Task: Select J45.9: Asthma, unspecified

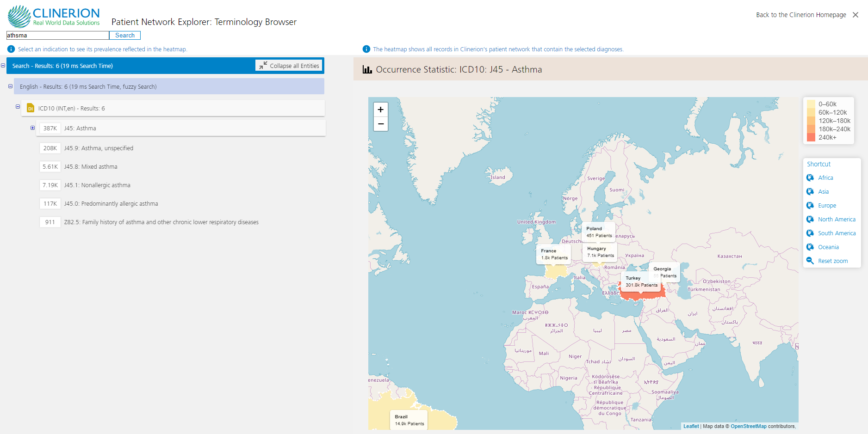Action: coord(99,148)
